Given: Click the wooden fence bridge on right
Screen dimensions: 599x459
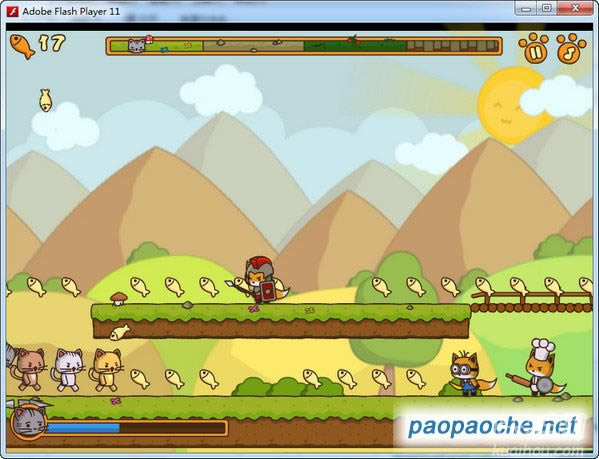Looking at the screenshot, I should coord(531,302).
